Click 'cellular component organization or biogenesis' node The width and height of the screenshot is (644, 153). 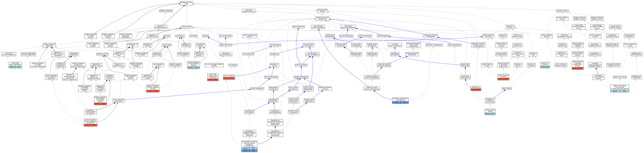[x=125, y=36]
